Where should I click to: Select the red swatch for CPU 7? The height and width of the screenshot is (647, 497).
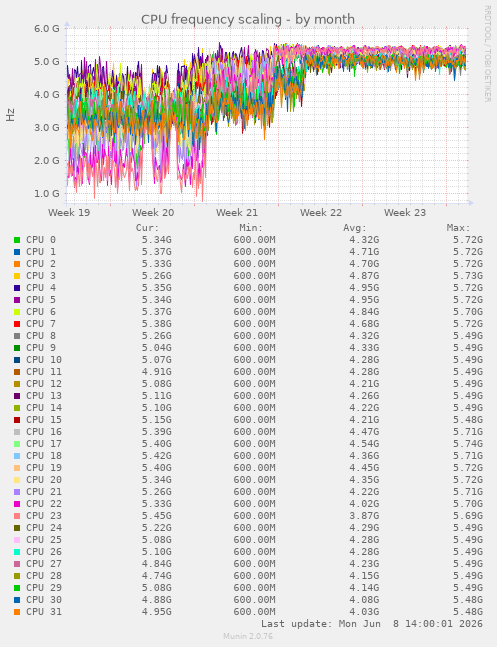point(17,324)
